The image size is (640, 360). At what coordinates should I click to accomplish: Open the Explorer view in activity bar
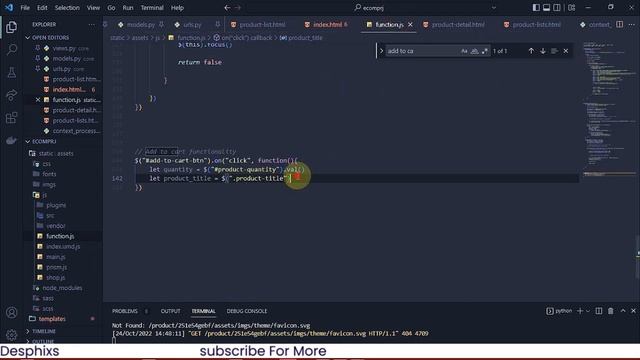pyautogui.click(x=11, y=27)
